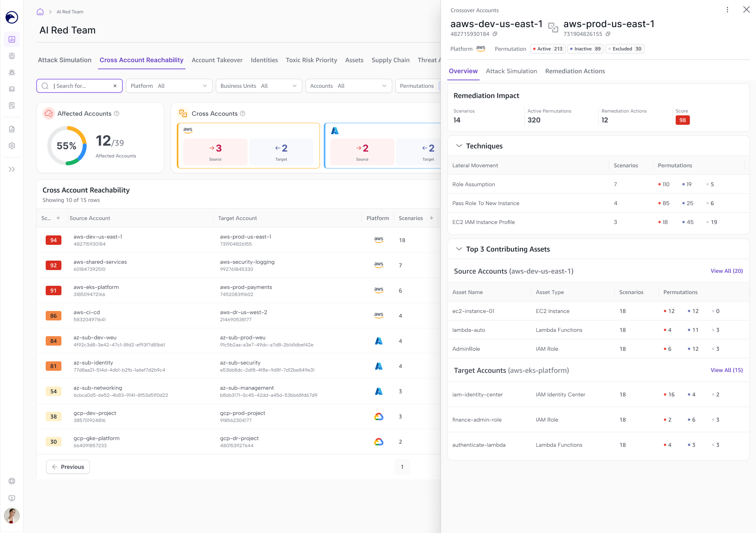Screen dimensions: 756x533
Task: Click the AWS Source 3 card
Action: coord(215,152)
